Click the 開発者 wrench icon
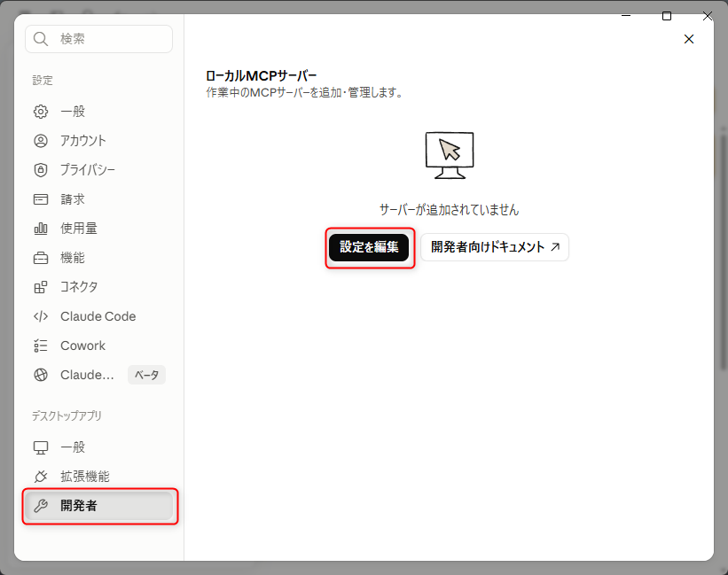The height and width of the screenshot is (575, 728). point(41,506)
